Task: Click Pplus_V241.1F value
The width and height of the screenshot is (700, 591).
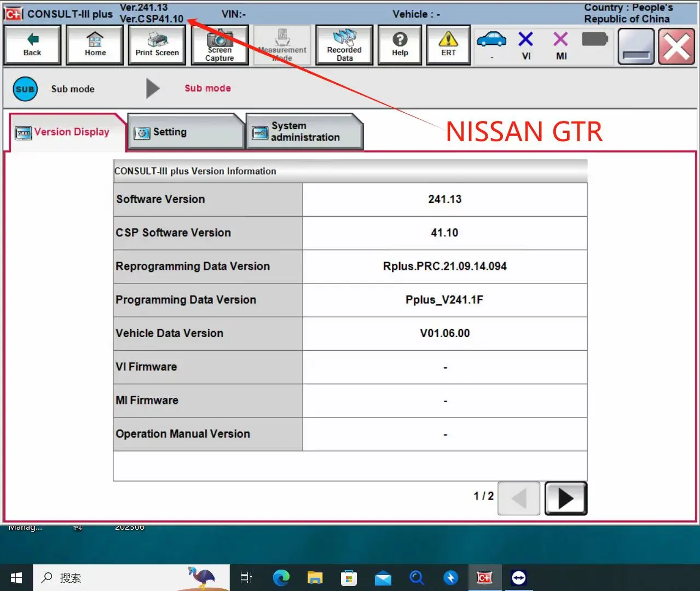Action: pyautogui.click(x=445, y=300)
